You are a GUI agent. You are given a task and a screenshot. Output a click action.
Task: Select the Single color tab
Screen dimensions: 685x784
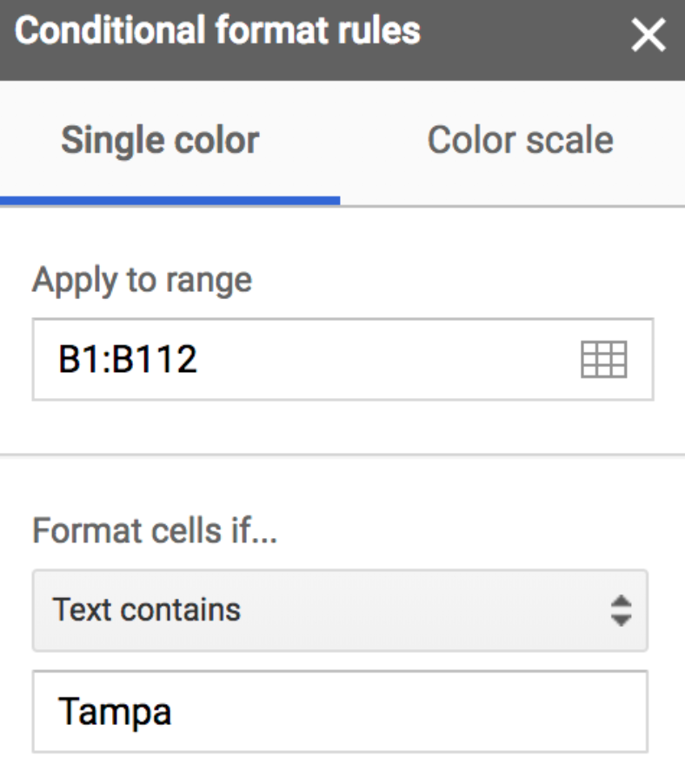point(160,139)
